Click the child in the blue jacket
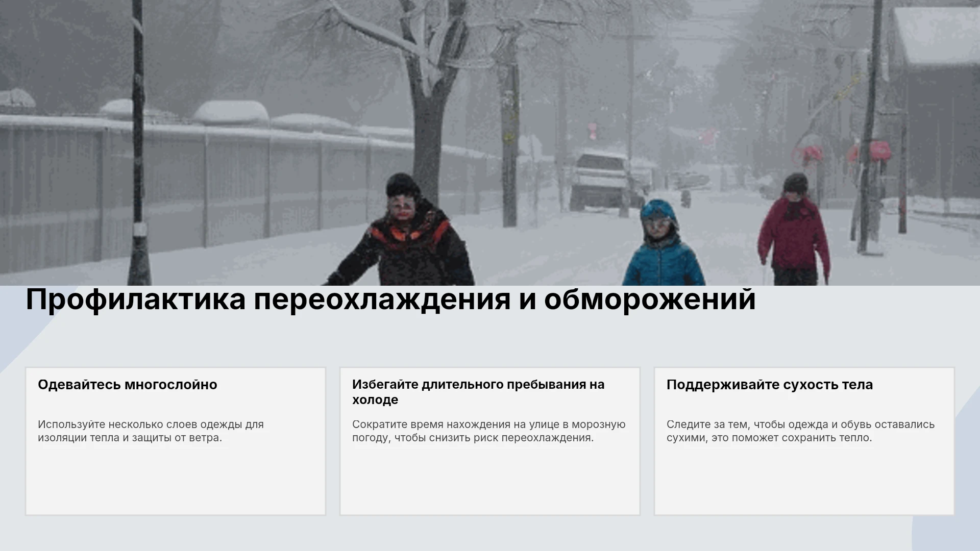 point(662,244)
